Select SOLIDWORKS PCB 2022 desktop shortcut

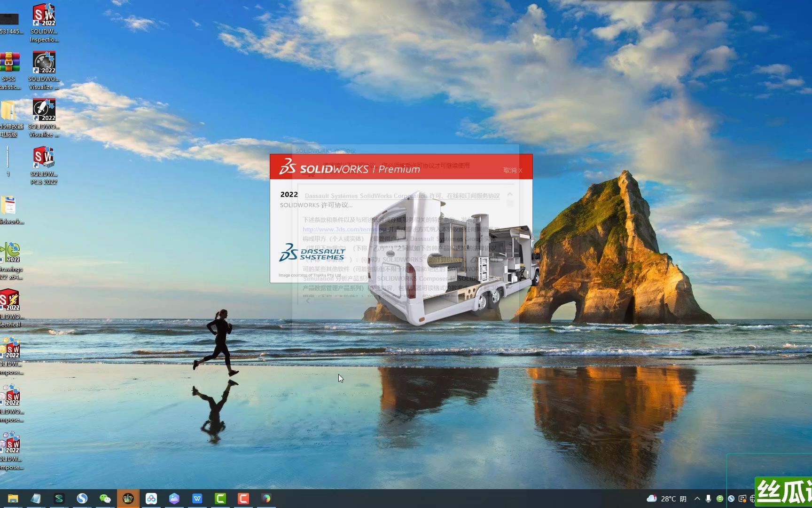click(44, 166)
